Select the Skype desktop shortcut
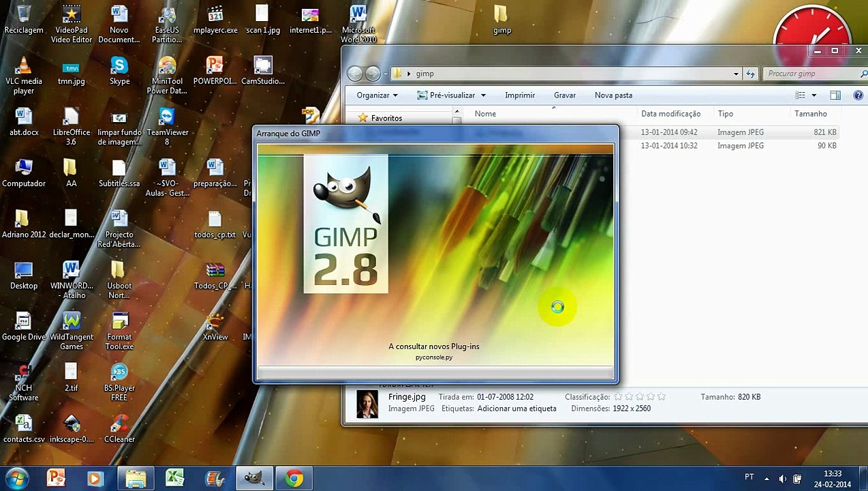Screen dimensions: 868x491 pyautogui.click(x=119, y=71)
